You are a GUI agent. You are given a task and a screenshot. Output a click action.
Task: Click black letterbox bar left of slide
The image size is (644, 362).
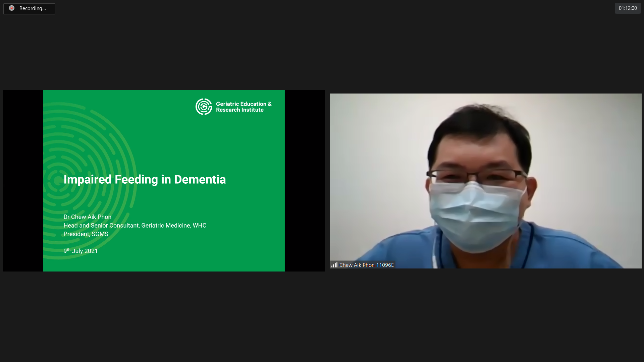tap(22, 181)
